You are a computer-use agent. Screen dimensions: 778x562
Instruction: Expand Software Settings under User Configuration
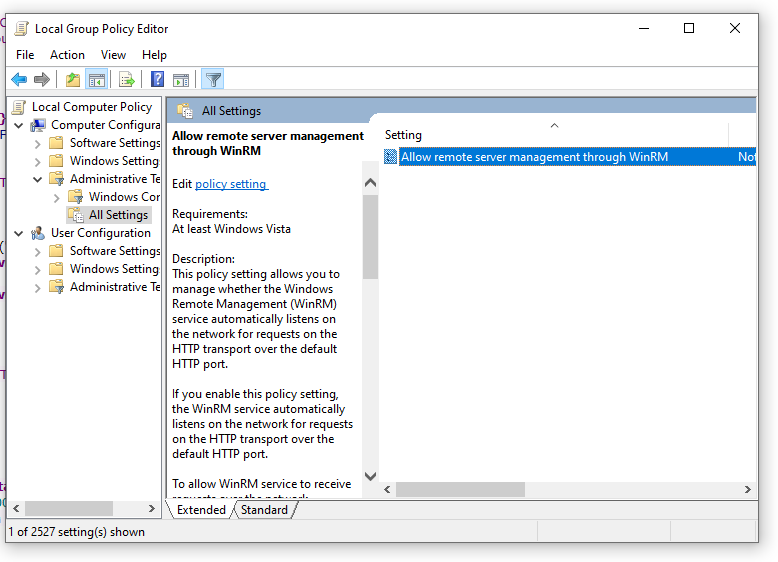38,252
